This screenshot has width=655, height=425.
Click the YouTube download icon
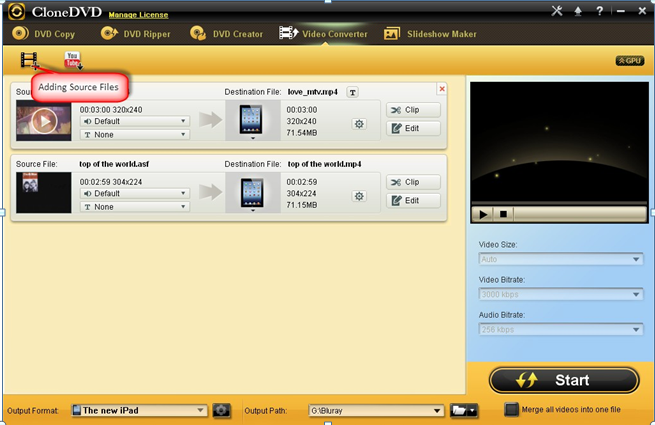(73, 60)
